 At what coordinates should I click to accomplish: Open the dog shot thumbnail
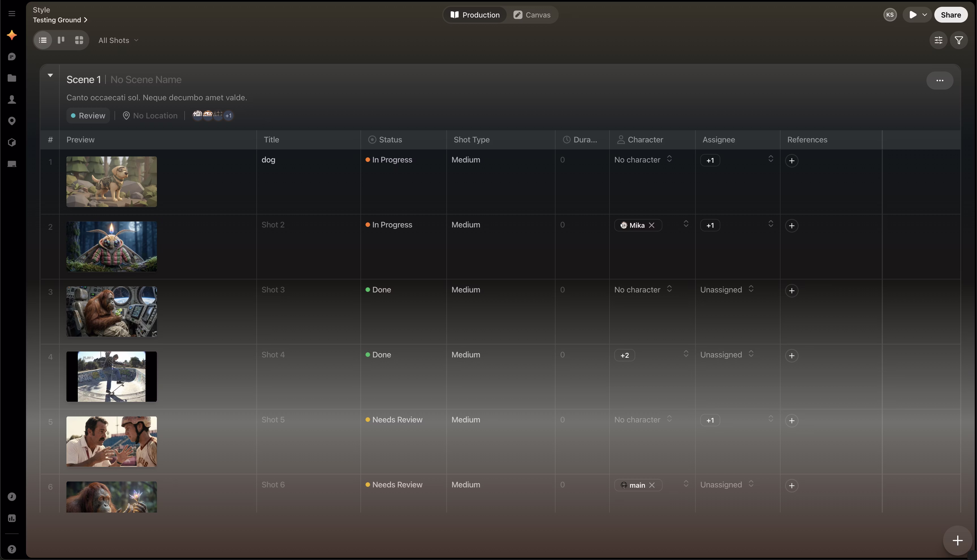pos(112,182)
